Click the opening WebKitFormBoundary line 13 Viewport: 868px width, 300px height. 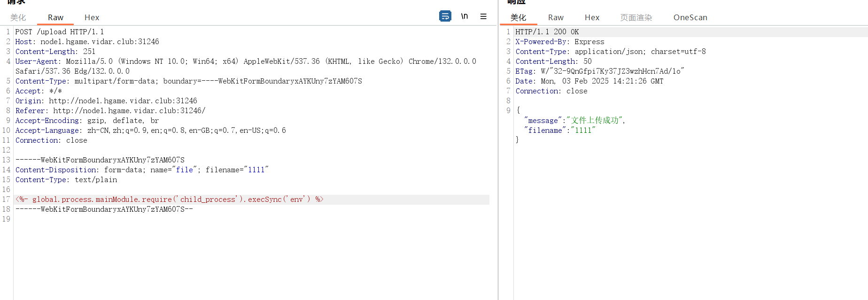[x=100, y=160]
